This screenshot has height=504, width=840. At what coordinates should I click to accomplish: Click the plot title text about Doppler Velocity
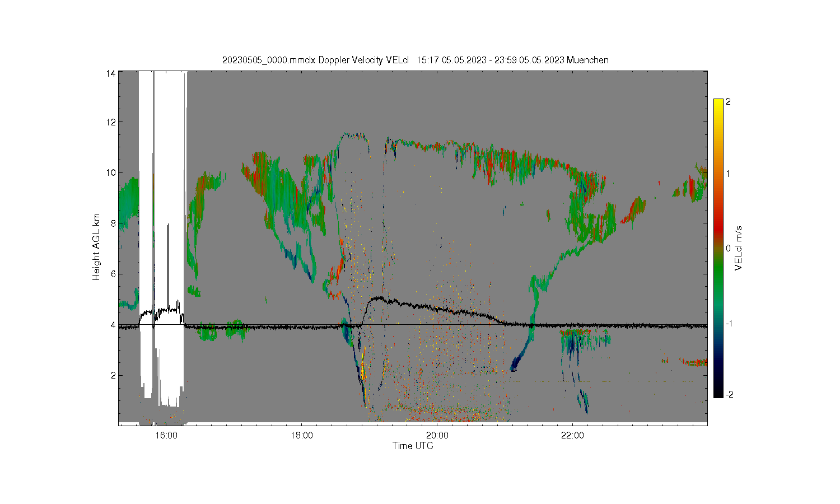416,60
